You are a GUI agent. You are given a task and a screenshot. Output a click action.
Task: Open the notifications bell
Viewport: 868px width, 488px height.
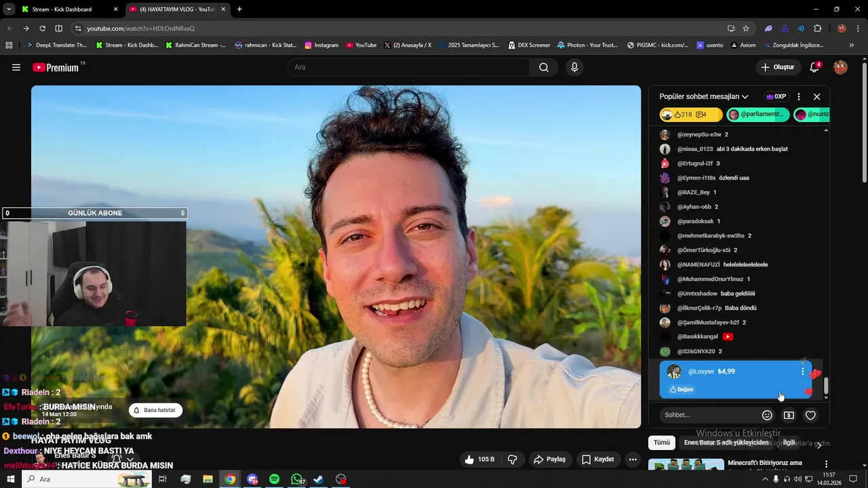[x=815, y=67]
